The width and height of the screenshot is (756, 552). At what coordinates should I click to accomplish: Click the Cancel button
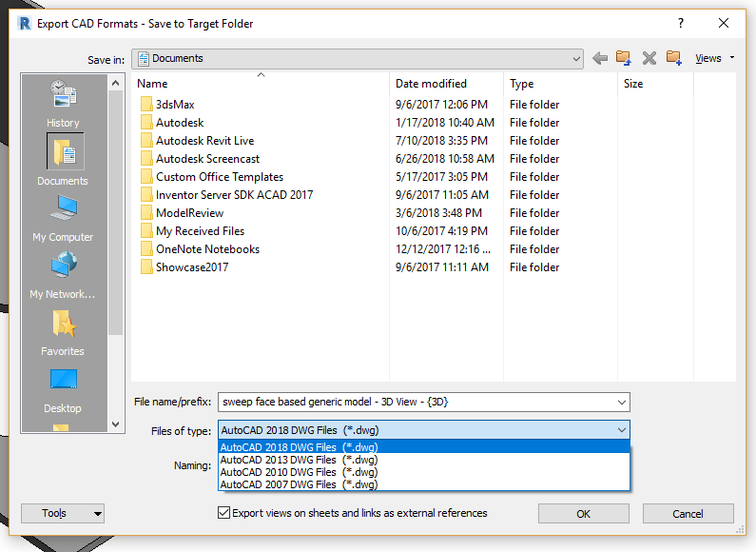pyautogui.click(x=688, y=513)
